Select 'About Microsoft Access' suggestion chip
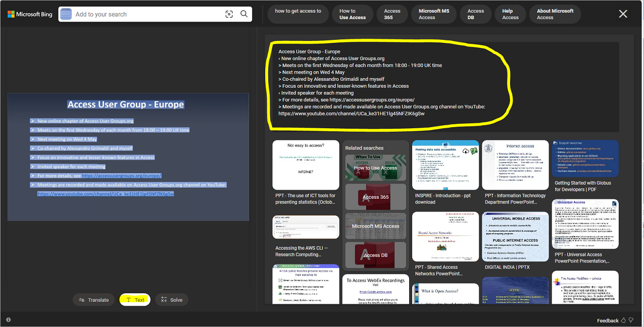This screenshot has height=327, width=644. [x=555, y=14]
